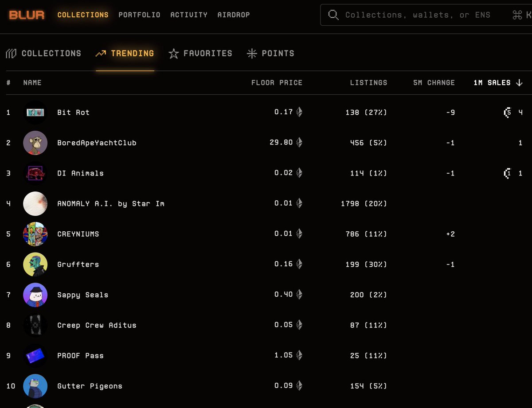Sort by Listings column header
The image size is (532, 408).
click(x=368, y=83)
